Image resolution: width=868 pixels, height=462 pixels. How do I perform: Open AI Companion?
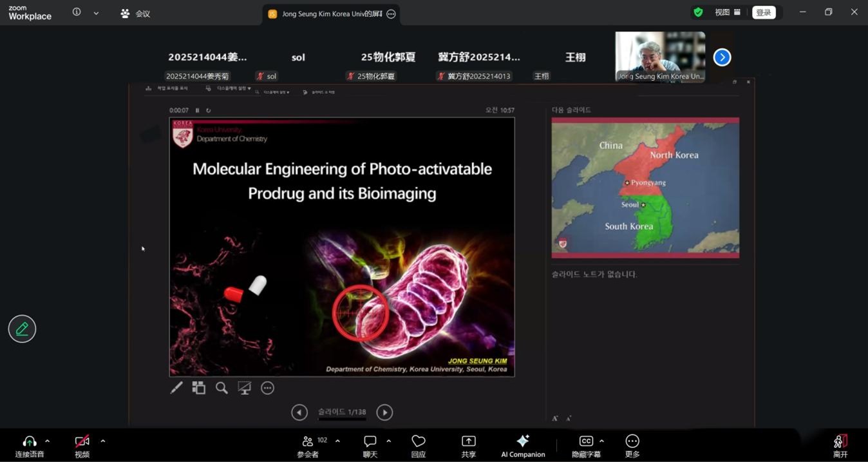(523, 445)
